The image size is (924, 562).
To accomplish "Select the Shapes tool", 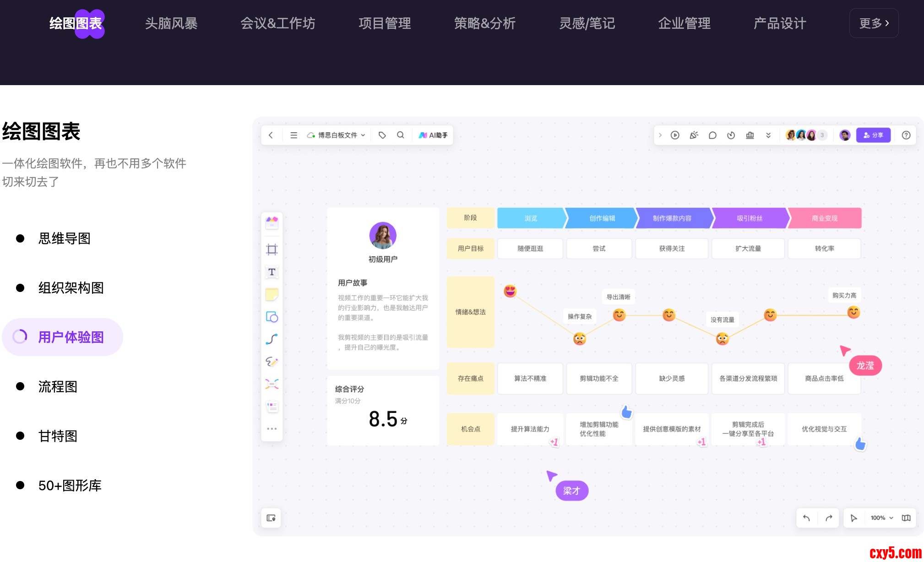I will [272, 317].
